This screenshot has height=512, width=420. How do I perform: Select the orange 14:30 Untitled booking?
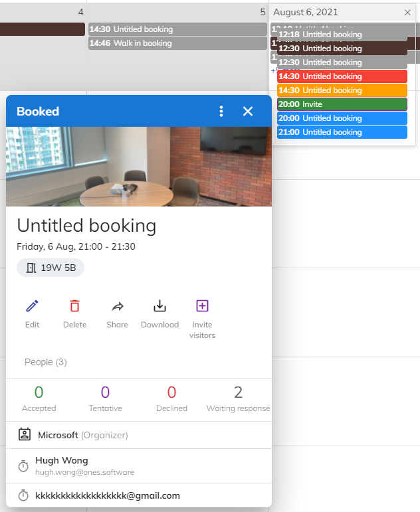[x=342, y=90]
